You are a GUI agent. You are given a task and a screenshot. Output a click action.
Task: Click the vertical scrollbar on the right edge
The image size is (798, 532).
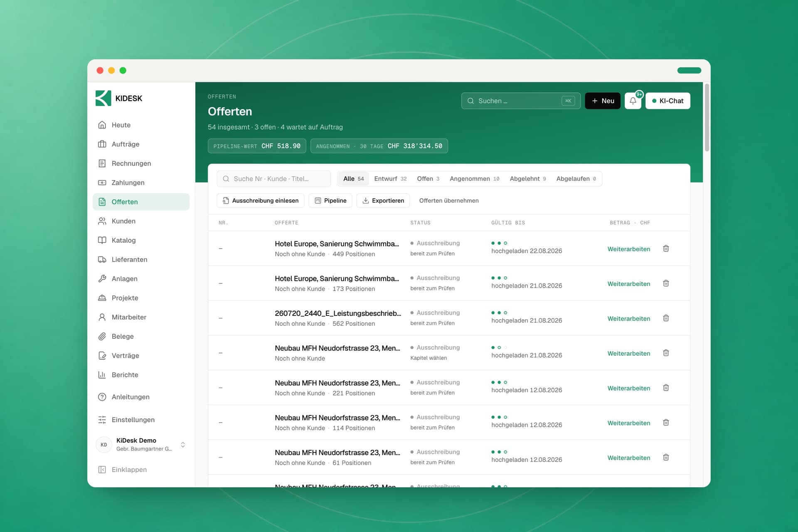pos(707,118)
